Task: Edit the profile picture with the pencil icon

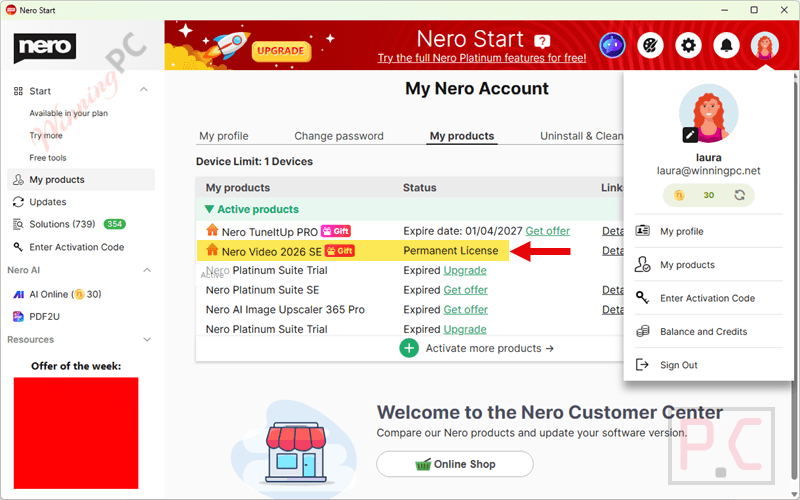Action: [x=690, y=135]
